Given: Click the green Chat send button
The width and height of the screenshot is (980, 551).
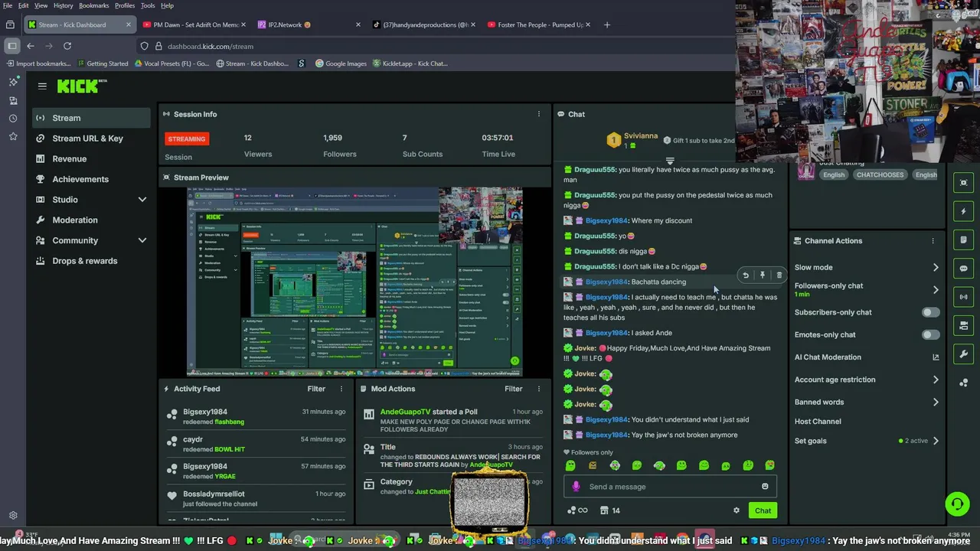Looking at the screenshot, I should tap(763, 510).
